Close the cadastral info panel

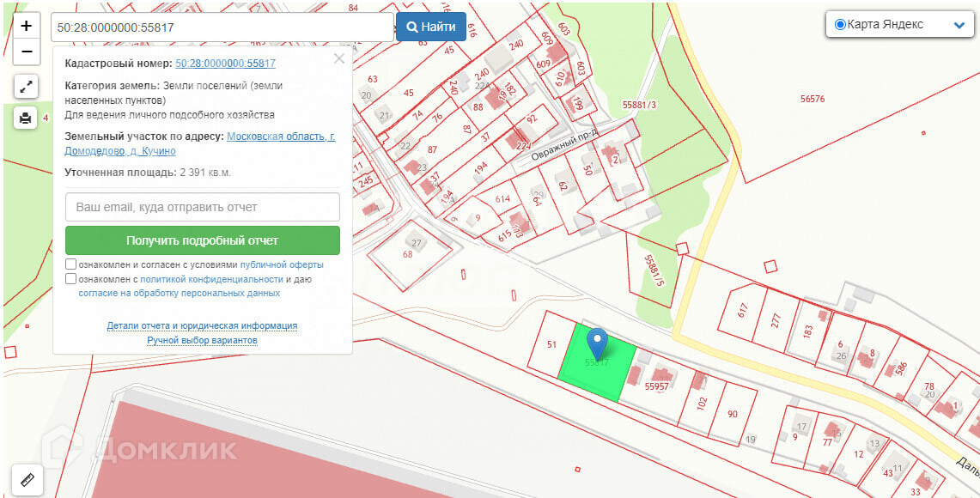click(339, 58)
